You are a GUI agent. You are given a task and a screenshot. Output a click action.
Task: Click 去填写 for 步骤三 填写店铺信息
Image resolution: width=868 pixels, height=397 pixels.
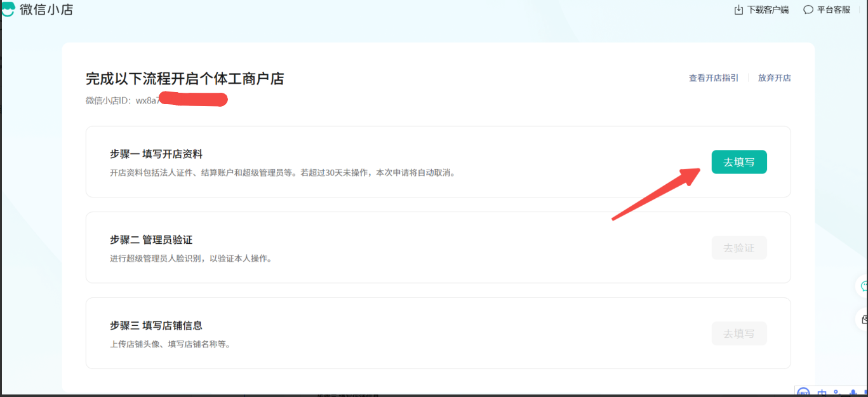[x=739, y=333]
